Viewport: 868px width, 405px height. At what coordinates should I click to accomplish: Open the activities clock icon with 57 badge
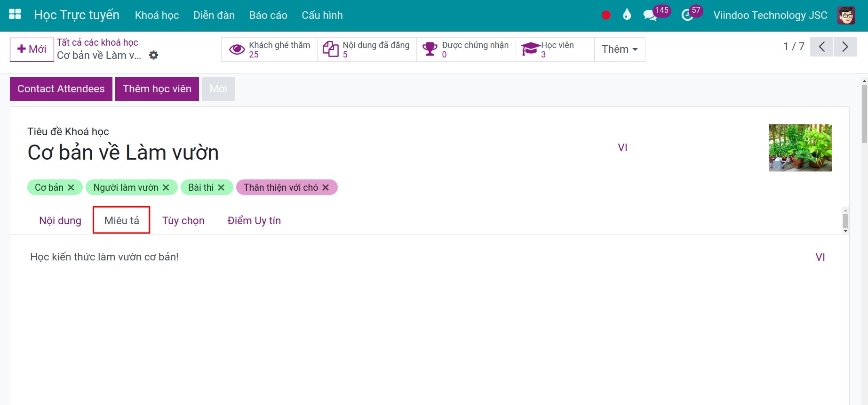687,15
